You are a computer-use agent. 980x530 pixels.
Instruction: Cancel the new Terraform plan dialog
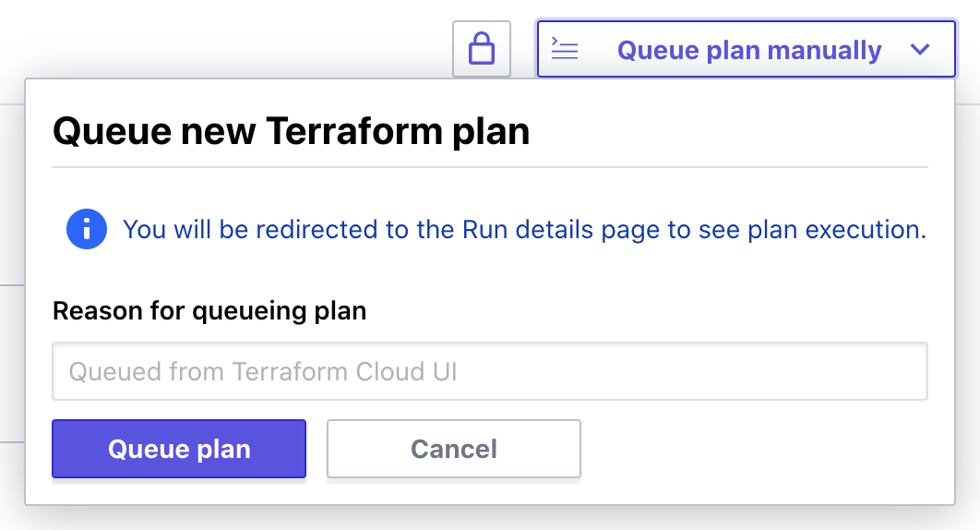[x=454, y=449]
